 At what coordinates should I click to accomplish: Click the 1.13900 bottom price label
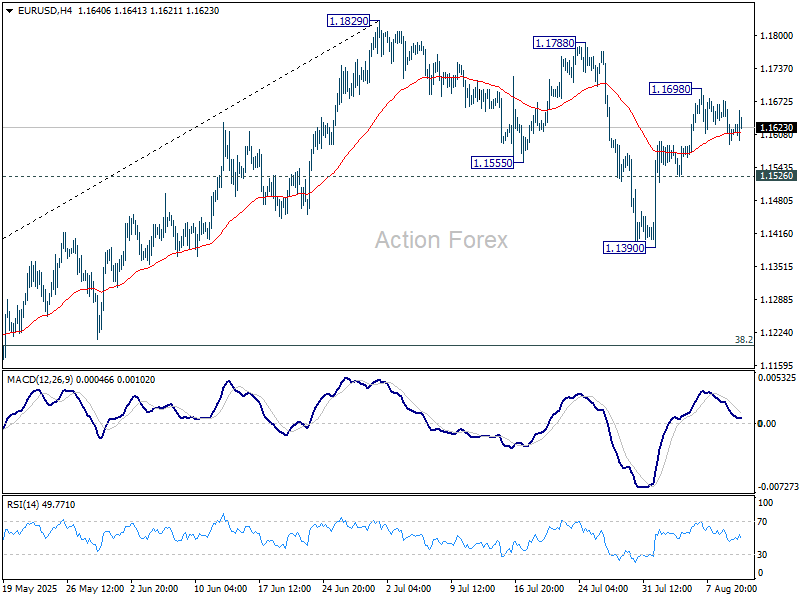624,247
